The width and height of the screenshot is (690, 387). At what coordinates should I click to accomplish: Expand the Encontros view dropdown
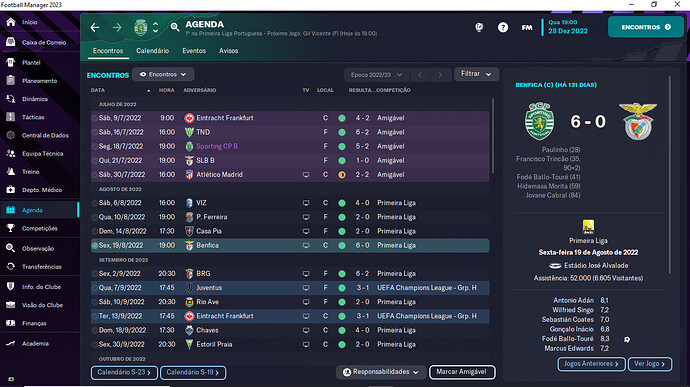click(163, 74)
